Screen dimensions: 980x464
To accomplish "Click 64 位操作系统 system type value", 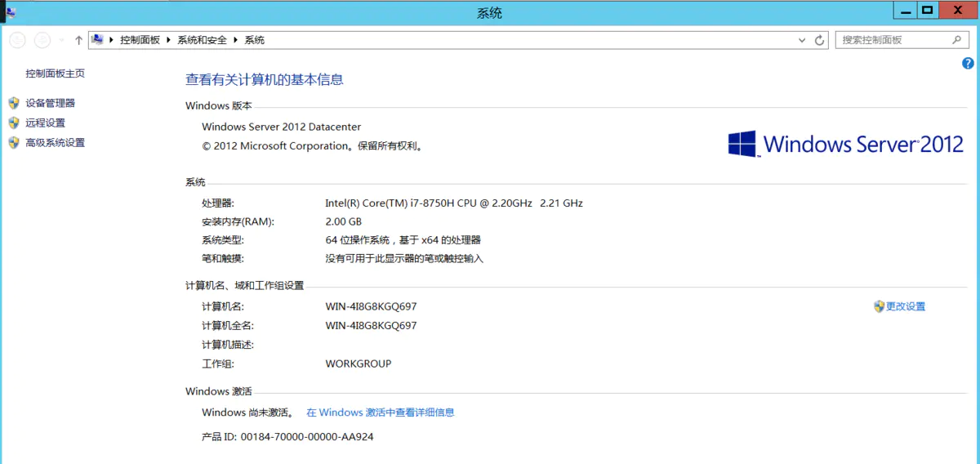I will tap(403, 240).
